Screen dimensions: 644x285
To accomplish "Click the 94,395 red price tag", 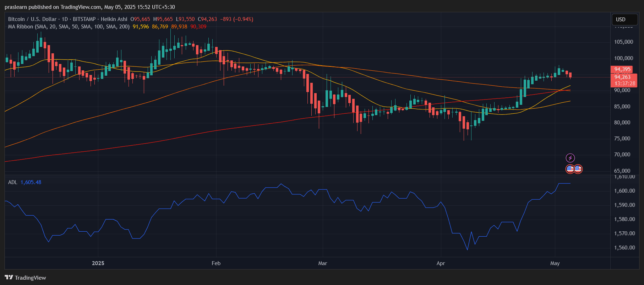I will pos(622,69).
